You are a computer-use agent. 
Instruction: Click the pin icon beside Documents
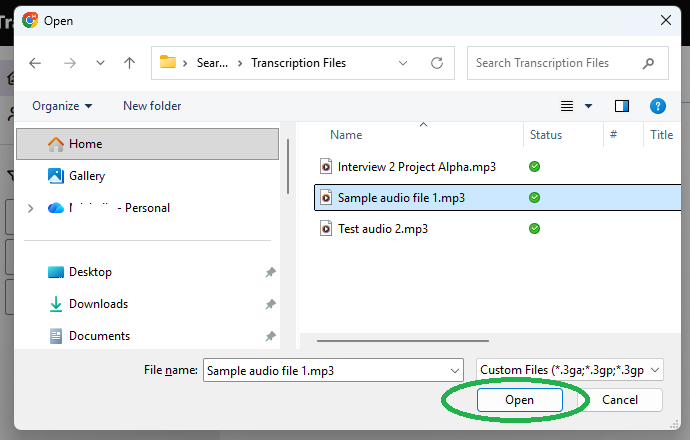pyautogui.click(x=270, y=336)
